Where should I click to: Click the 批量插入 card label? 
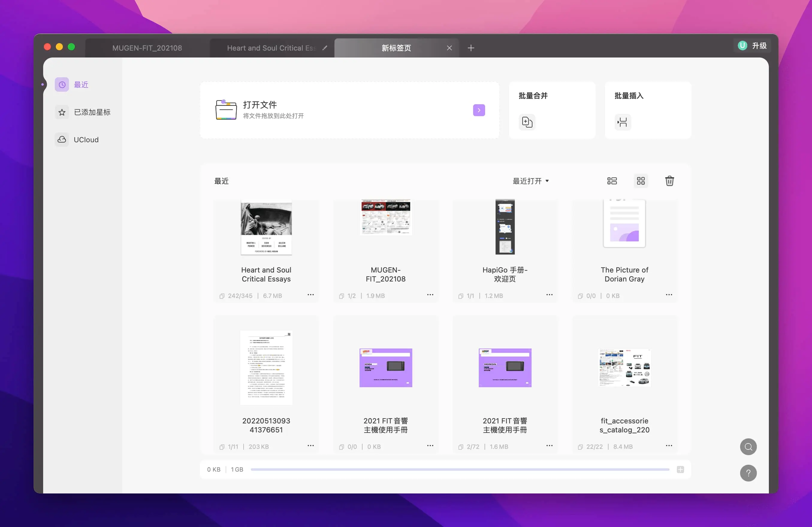629,96
